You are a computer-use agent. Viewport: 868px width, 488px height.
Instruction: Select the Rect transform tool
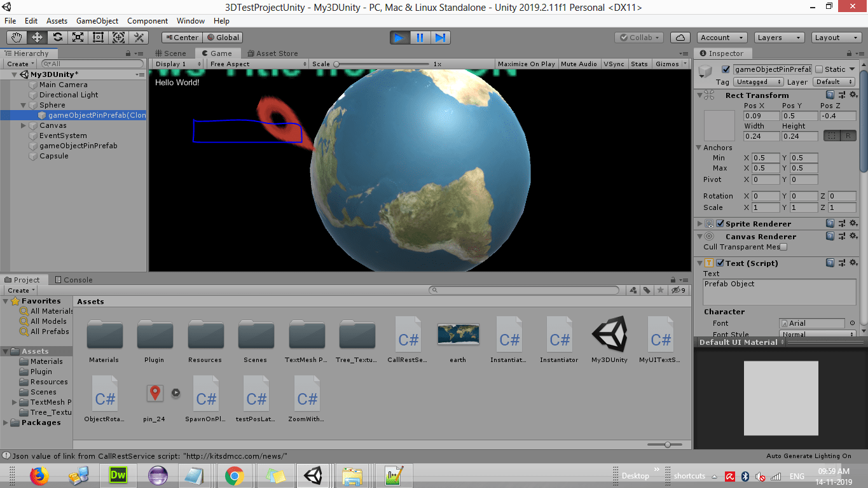coord(98,38)
